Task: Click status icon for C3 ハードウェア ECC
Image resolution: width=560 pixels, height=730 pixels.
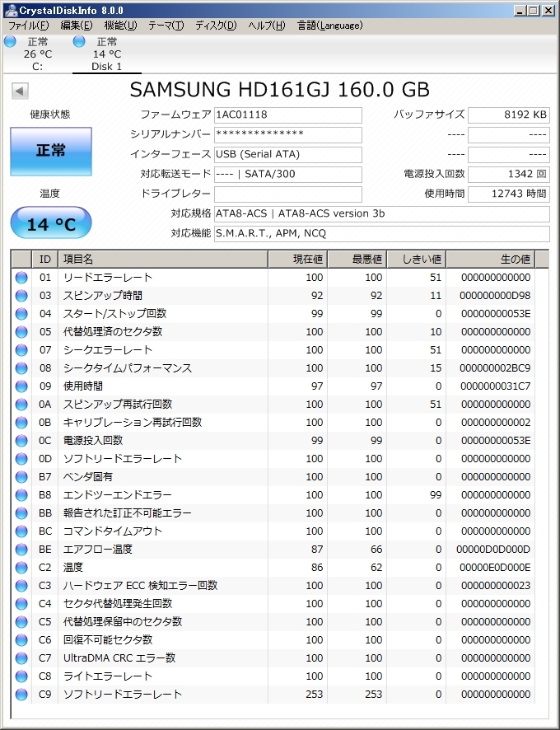Action: pyautogui.click(x=21, y=586)
